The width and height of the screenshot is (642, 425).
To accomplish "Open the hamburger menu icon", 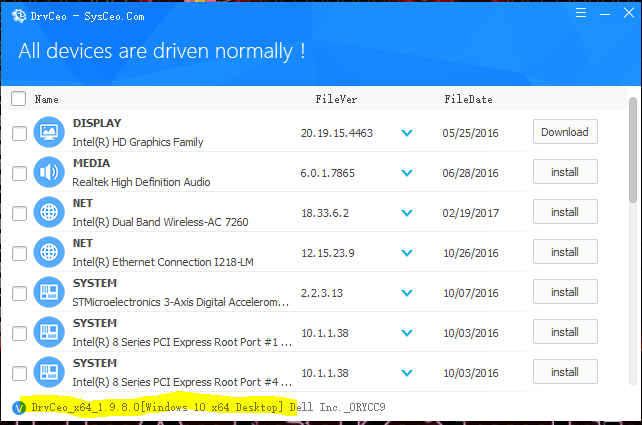I will [581, 13].
